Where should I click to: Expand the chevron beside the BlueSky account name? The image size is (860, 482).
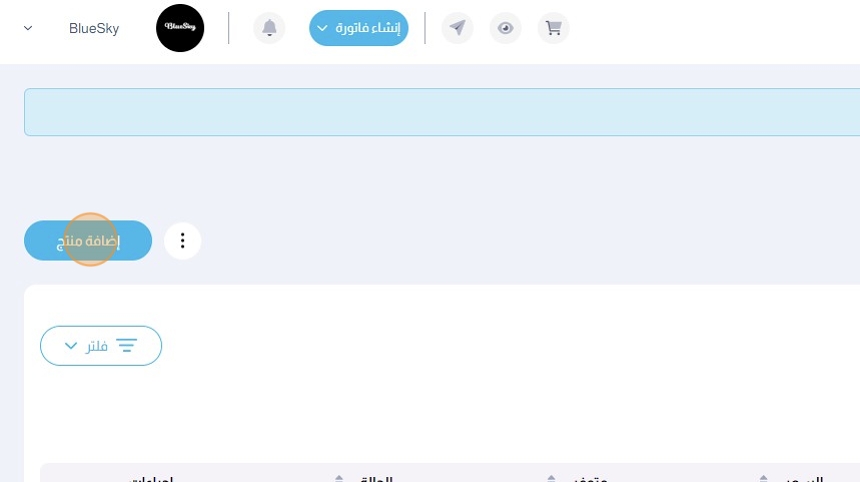[x=28, y=28]
